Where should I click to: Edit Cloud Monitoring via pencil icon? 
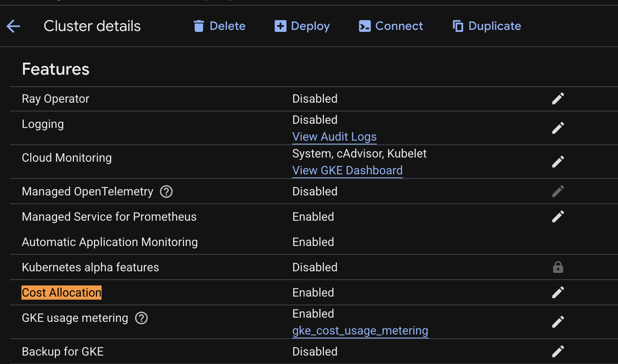(x=558, y=162)
